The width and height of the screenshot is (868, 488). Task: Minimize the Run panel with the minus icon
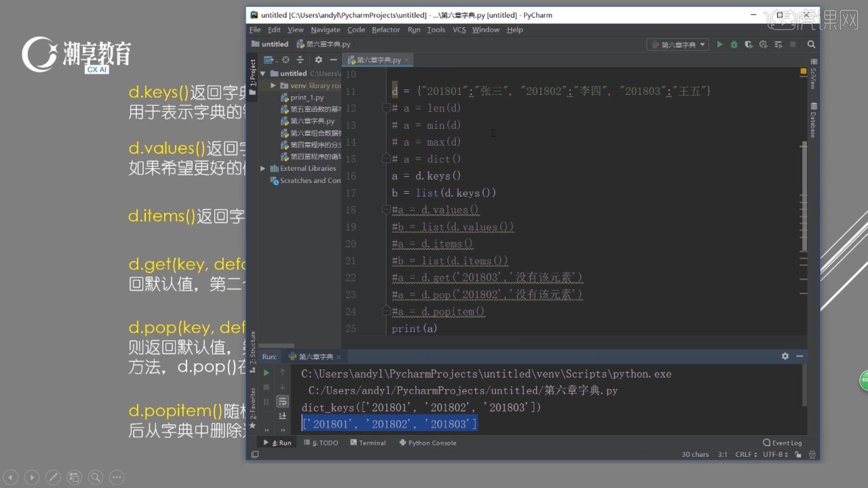click(x=800, y=356)
